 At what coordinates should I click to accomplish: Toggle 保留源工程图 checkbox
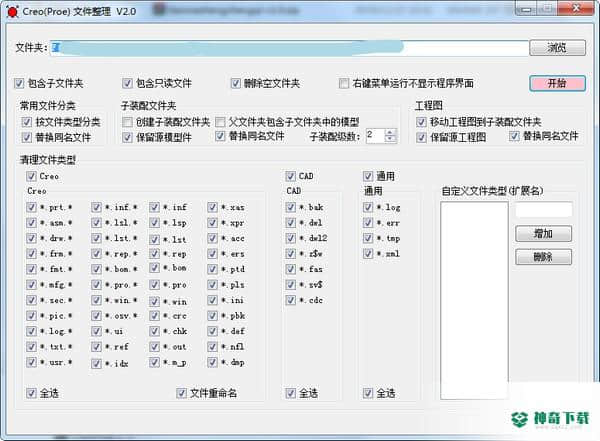[421, 137]
